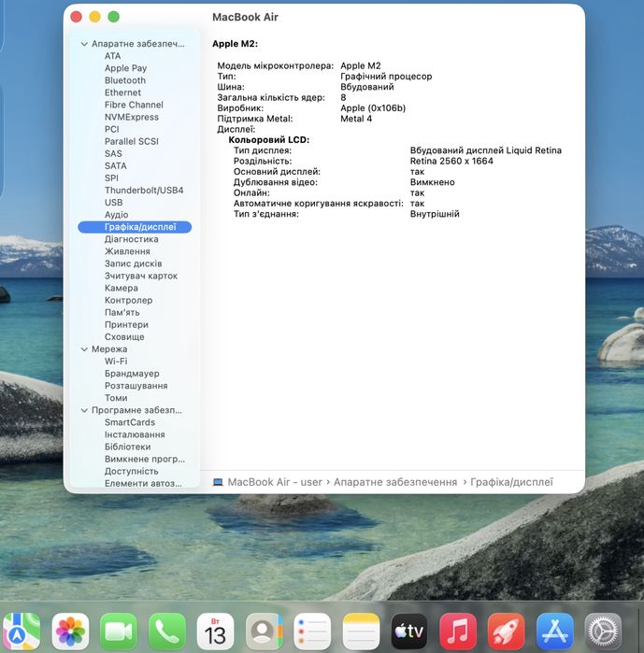This screenshot has height=653, width=644.
Task: Open Reminders from the Dock
Action: click(312, 632)
